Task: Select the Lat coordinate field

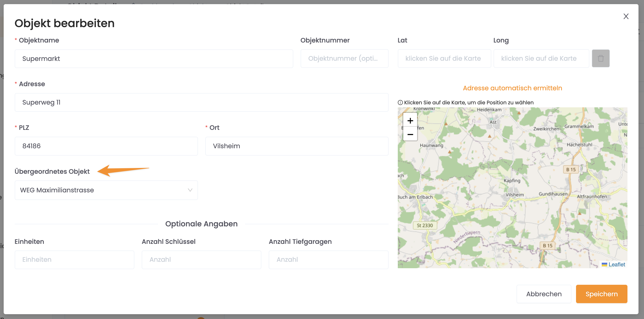Action: coord(444,59)
